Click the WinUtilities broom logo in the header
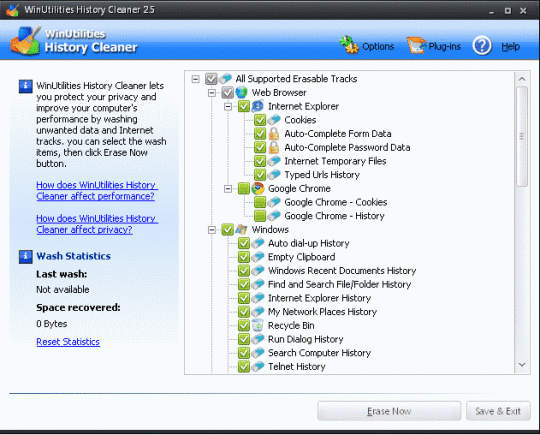Screen dimensions: 540x435 coord(25,41)
